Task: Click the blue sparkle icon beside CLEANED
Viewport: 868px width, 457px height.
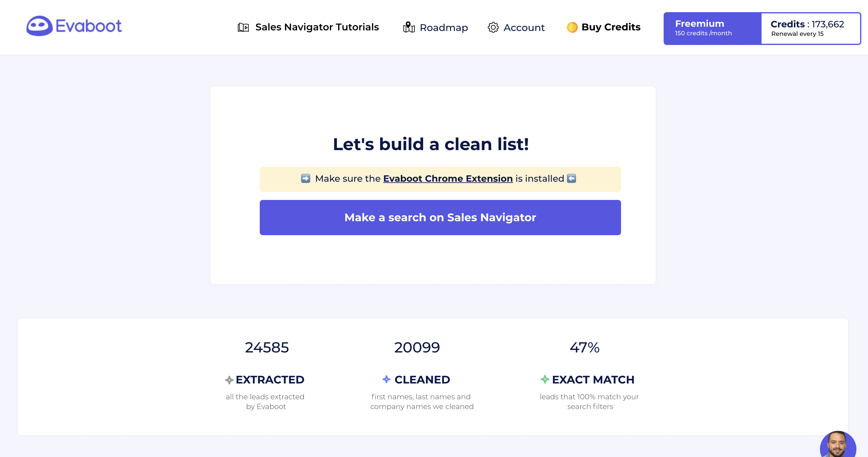Action: (386, 379)
